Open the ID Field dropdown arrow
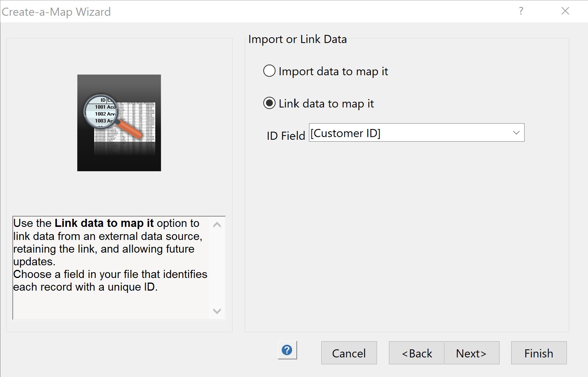Viewport: 588px width, 377px height. tap(516, 133)
